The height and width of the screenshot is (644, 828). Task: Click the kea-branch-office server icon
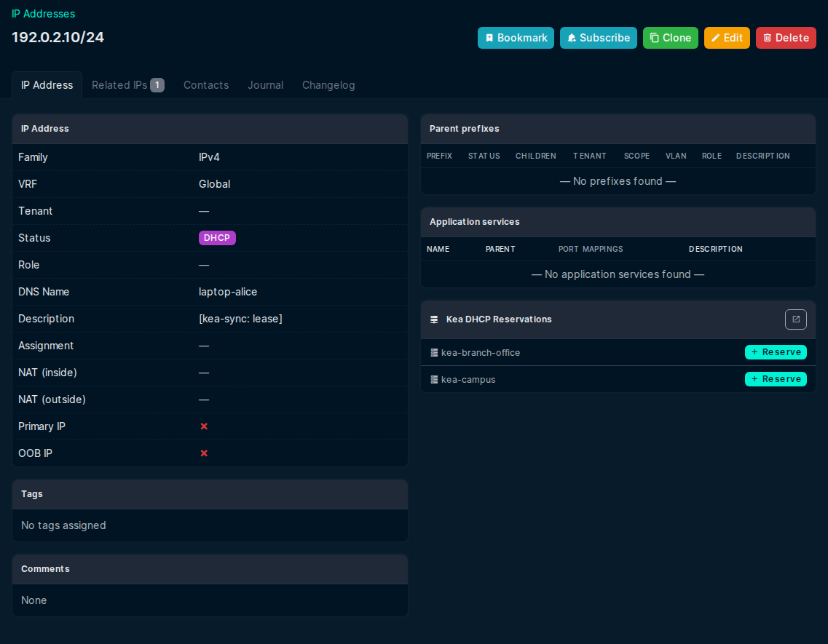click(434, 353)
